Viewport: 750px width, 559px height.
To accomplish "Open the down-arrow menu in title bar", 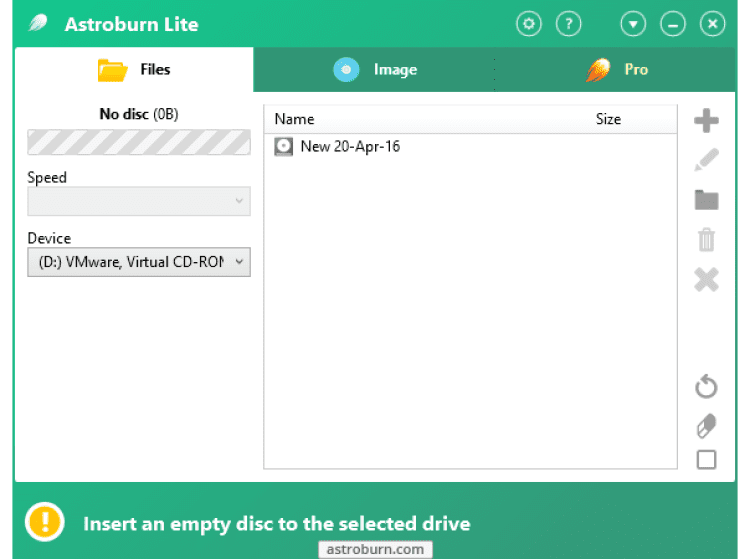I will pyautogui.click(x=633, y=24).
